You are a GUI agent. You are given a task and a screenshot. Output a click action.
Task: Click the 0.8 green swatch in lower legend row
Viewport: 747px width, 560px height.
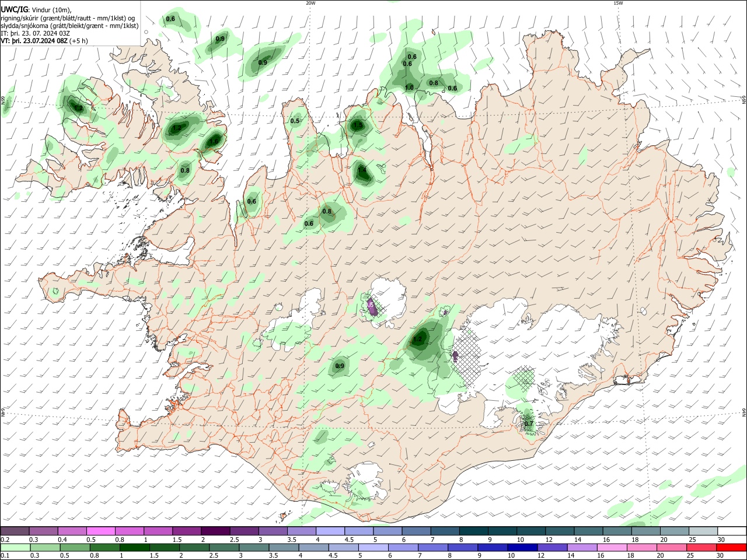coord(105,547)
